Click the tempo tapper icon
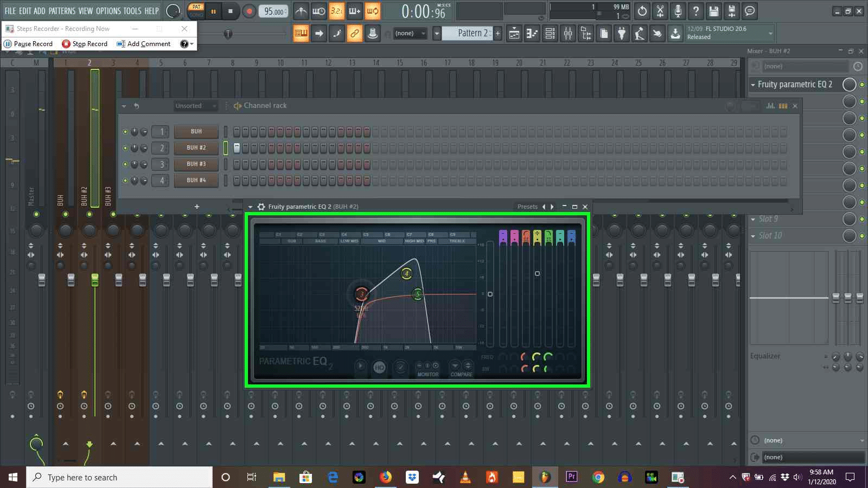The width and height of the screenshot is (868, 488). click(640, 34)
